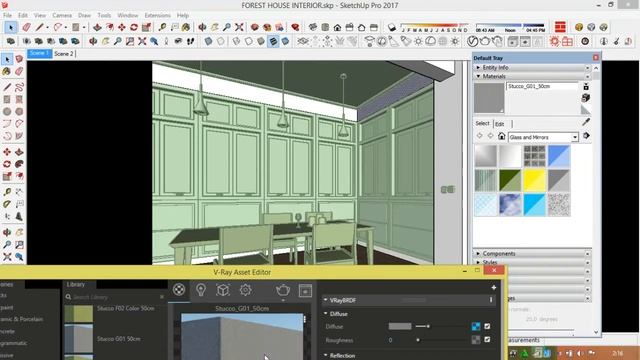This screenshot has height=360, width=640.
Task: Click the Roughness texture map slot
Action: pyautogui.click(x=476, y=340)
